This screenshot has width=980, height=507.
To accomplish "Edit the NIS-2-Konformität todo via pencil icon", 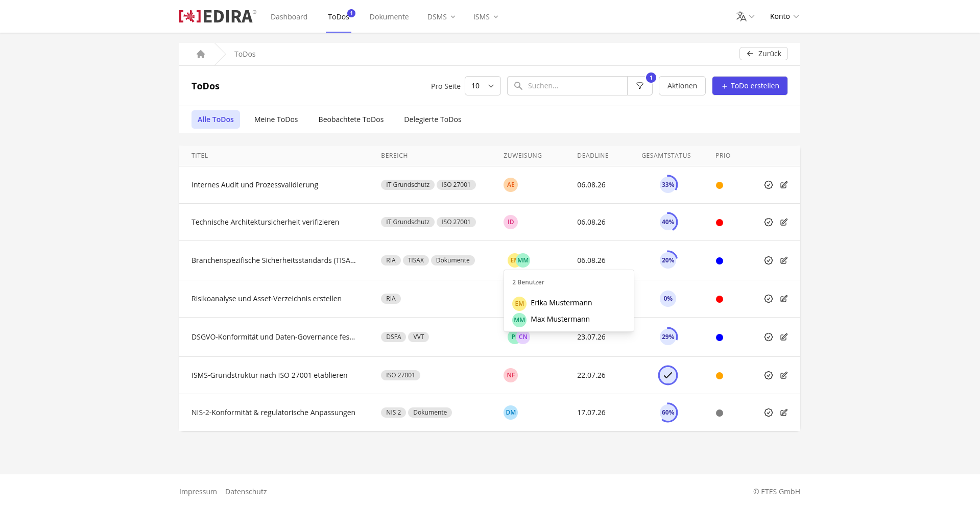I will [784, 413].
